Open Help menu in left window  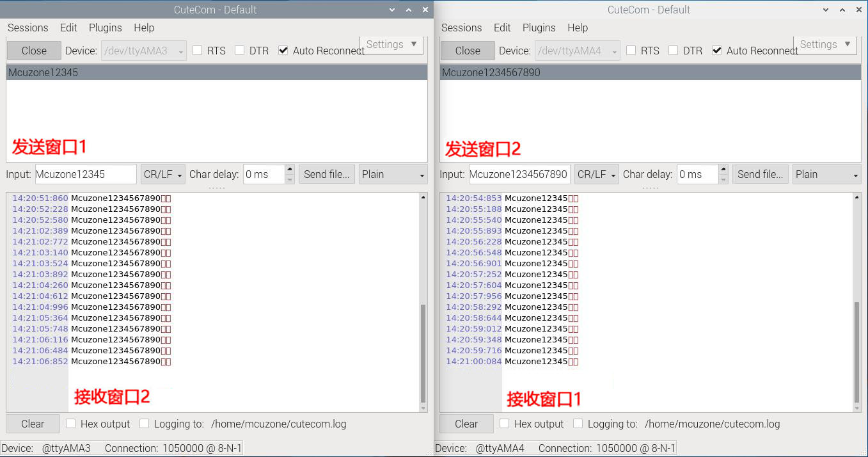tap(144, 28)
